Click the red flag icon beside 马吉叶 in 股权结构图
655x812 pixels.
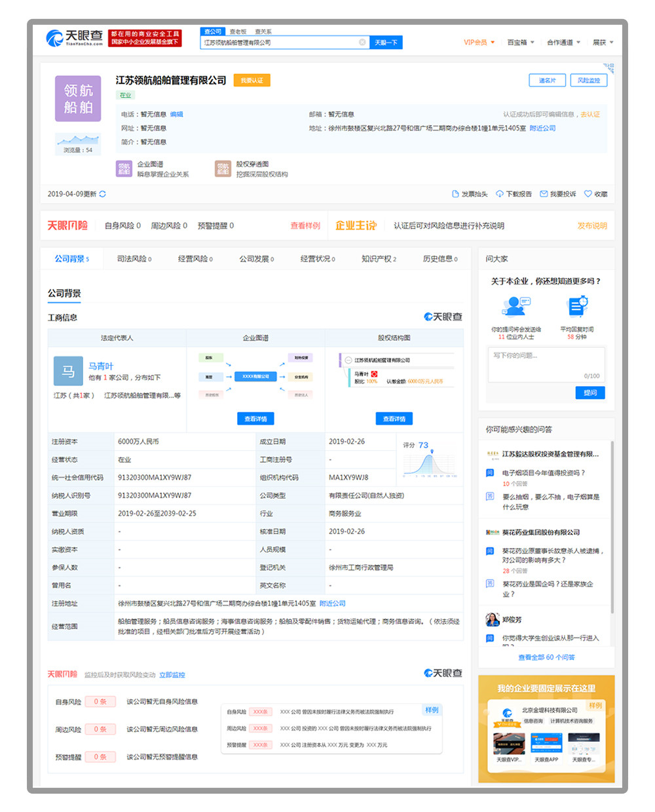[375, 374]
